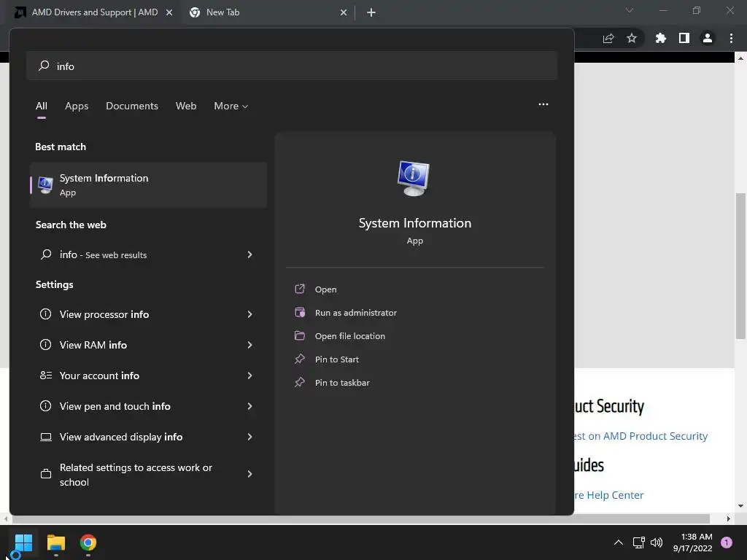Open System Information best match result

148,184
